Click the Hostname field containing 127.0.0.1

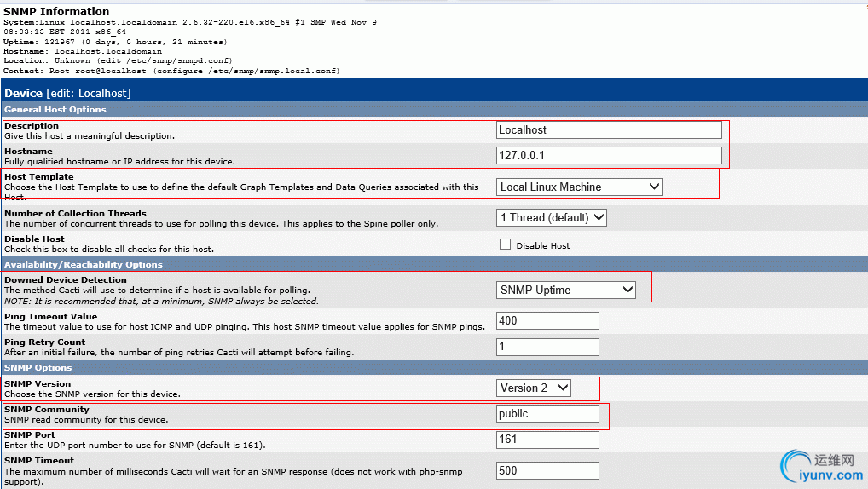click(x=609, y=155)
